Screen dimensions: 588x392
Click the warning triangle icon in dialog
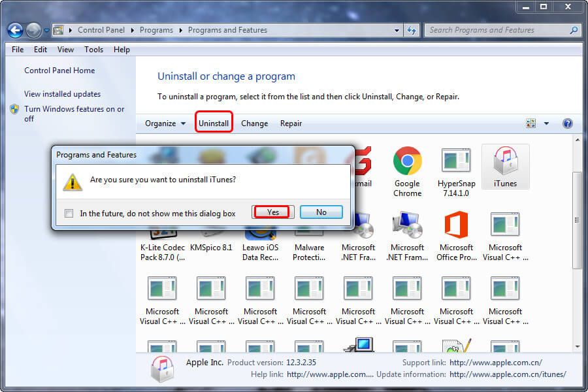pyautogui.click(x=73, y=182)
